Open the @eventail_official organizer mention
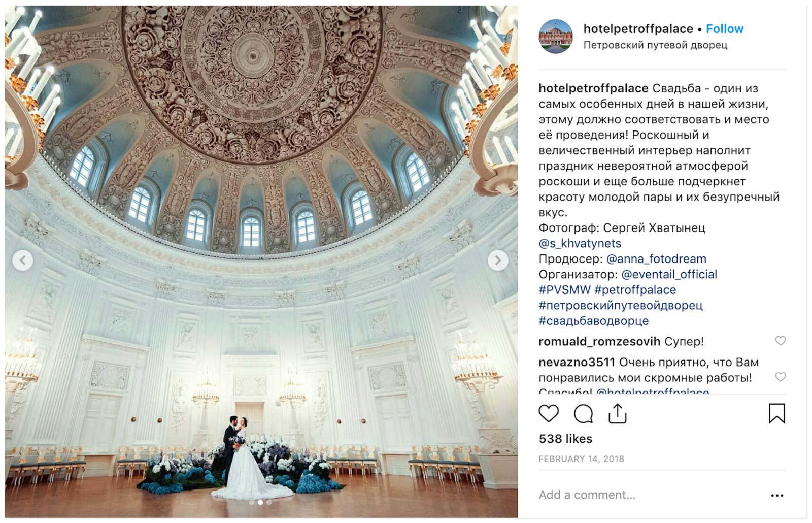The width and height of the screenshot is (812, 523). [669, 274]
